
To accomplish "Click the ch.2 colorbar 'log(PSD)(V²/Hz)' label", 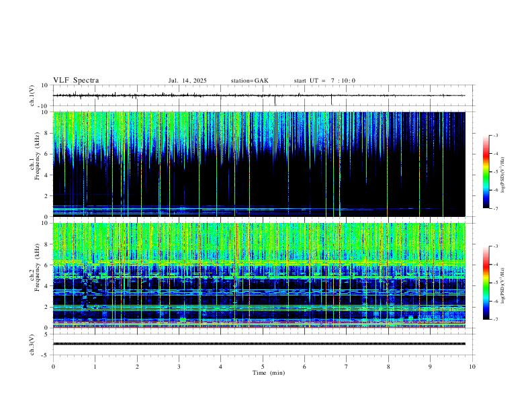I will point(504,285).
